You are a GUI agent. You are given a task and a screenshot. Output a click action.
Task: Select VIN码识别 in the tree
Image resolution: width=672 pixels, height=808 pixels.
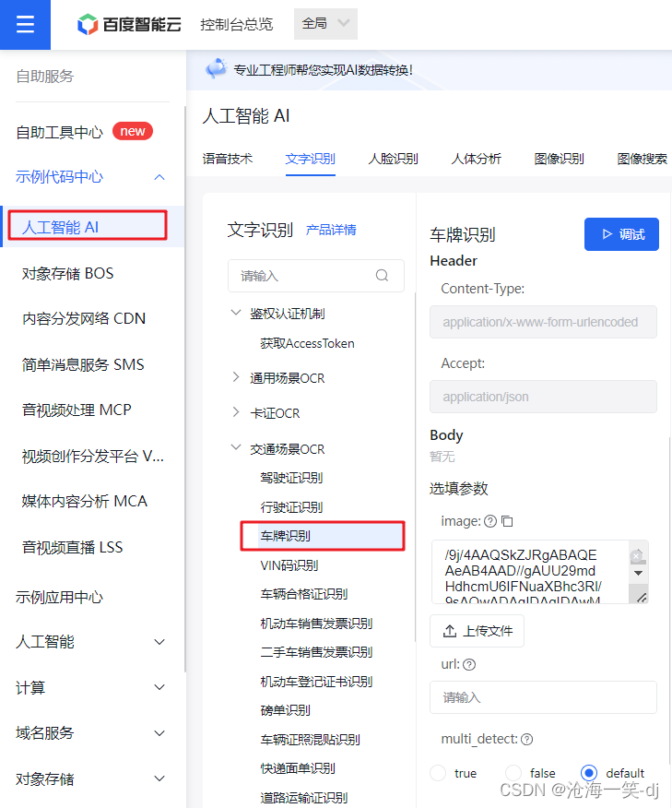click(x=289, y=565)
